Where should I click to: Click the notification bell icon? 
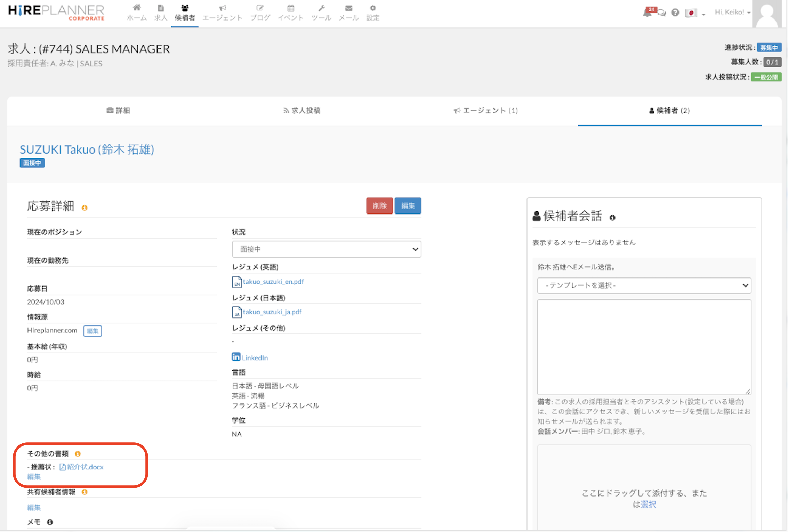pyautogui.click(x=648, y=13)
